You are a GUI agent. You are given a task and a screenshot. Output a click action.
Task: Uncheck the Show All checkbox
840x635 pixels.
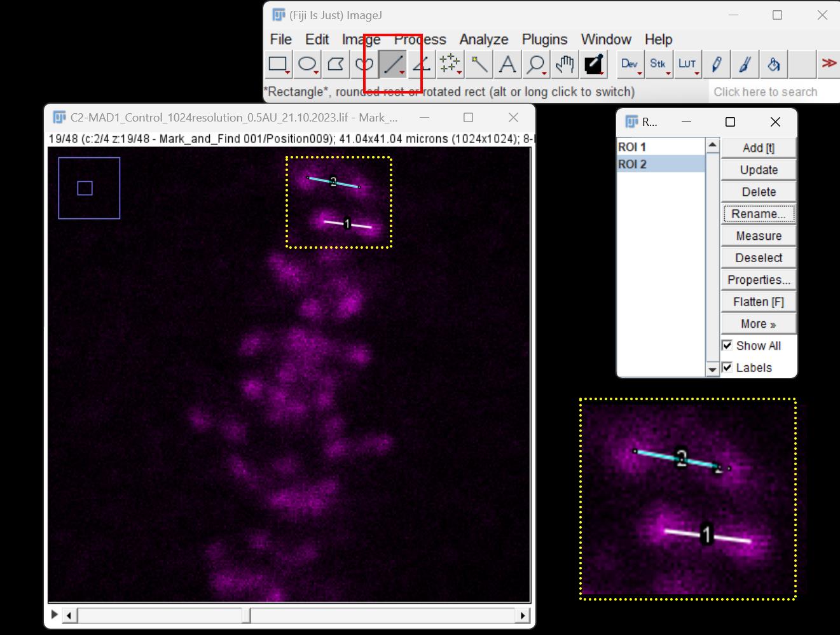click(x=727, y=345)
